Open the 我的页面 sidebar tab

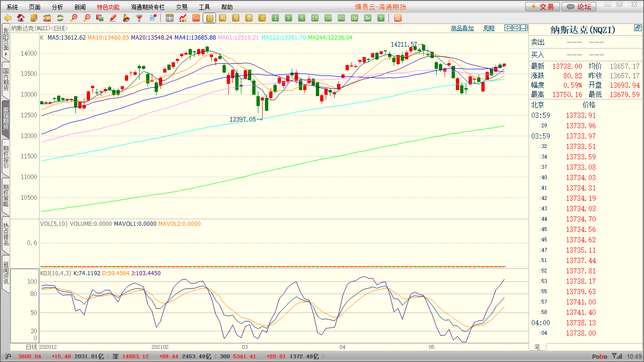6,42
